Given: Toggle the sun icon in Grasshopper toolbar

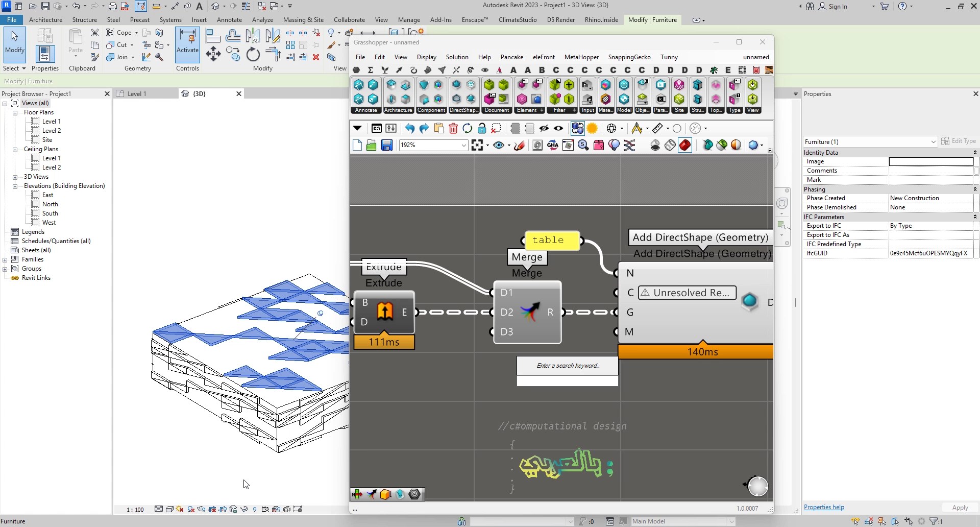Looking at the screenshot, I should 592,129.
